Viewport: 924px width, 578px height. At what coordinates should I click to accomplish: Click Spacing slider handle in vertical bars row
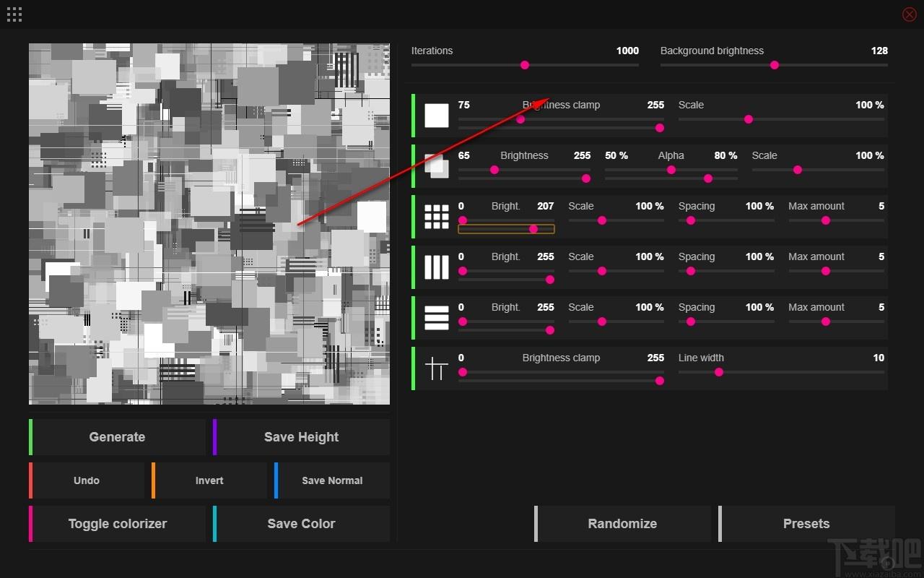pyautogui.click(x=691, y=271)
